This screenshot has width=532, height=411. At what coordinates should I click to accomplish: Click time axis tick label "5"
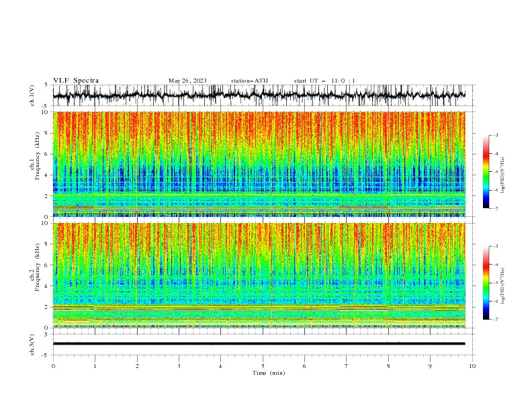click(263, 366)
